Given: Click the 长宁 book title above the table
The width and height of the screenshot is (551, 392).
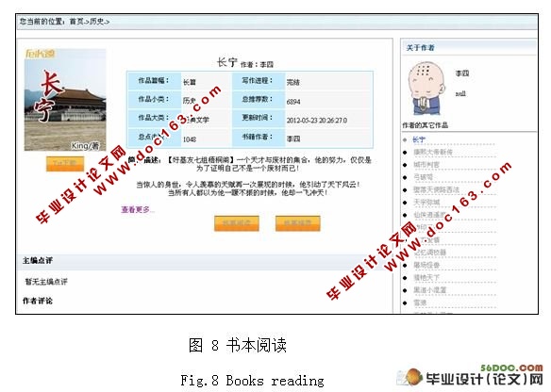Looking at the screenshot, I should (x=227, y=62).
